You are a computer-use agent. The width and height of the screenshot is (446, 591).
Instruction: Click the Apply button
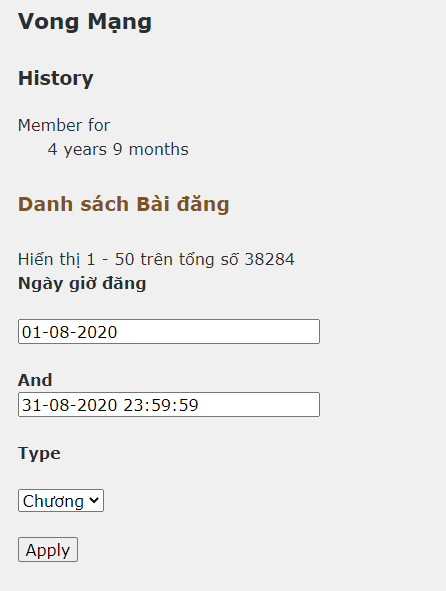tap(48, 550)
